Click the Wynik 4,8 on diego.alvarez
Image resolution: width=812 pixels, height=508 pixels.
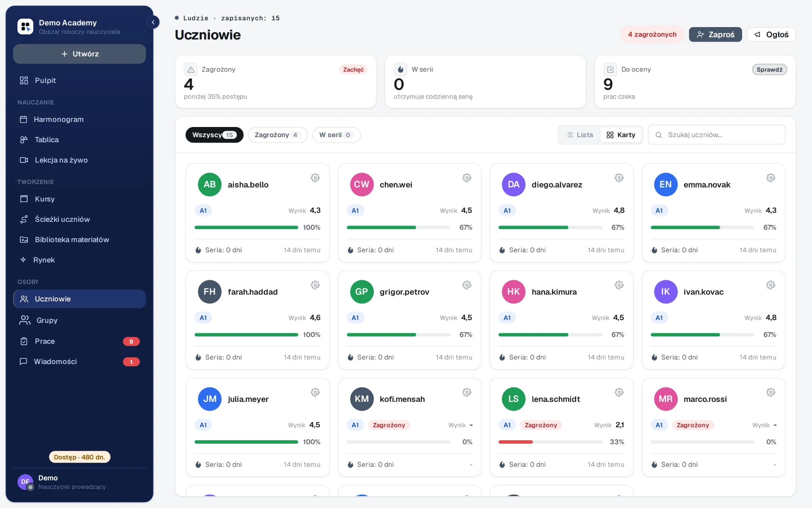[x=608, y=210]
